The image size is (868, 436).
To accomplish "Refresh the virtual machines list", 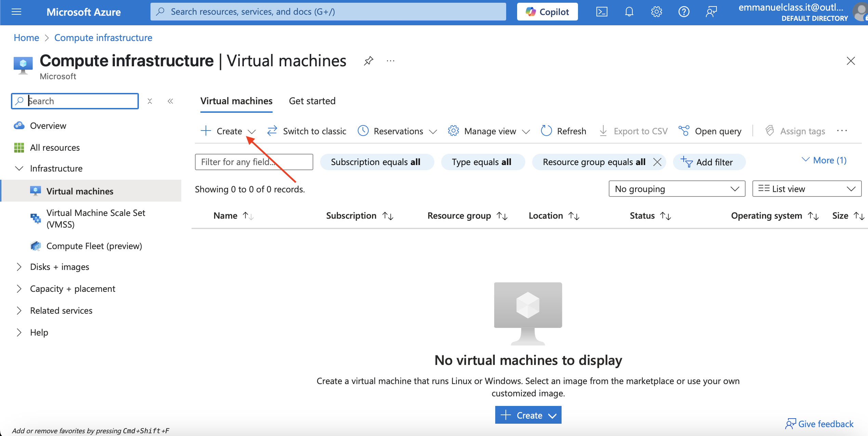I will (563, 131).
